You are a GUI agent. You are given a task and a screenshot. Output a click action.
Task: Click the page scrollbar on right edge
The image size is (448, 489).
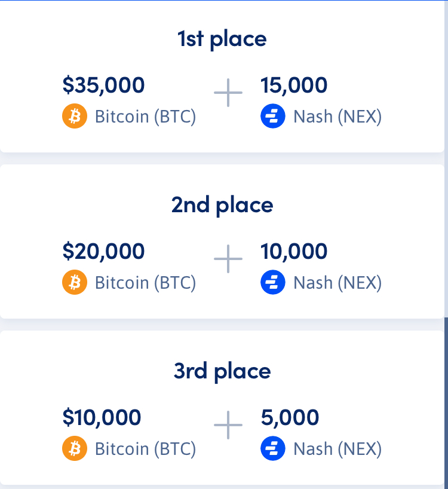pos(446,401)
